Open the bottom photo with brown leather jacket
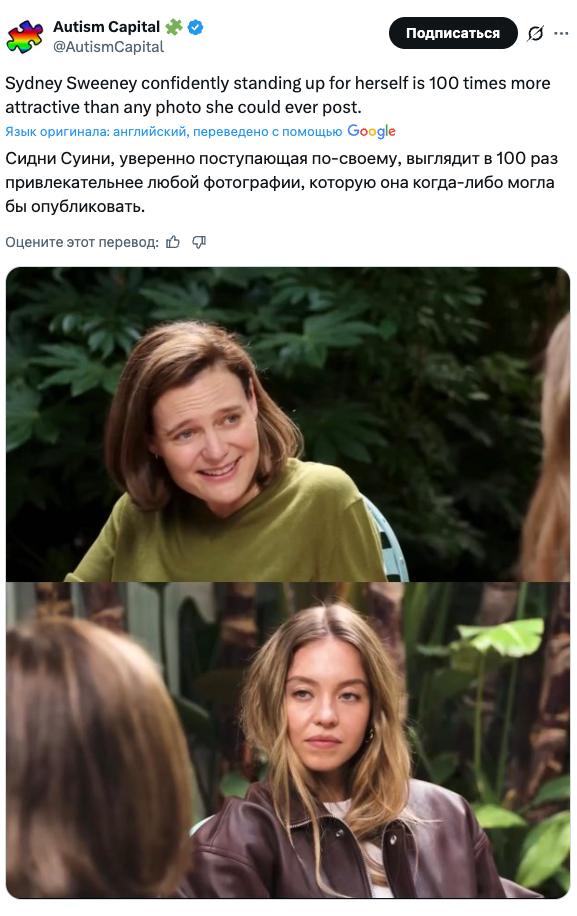The width and height of the screenshot is (577, 916). click(x=288, y=740)
